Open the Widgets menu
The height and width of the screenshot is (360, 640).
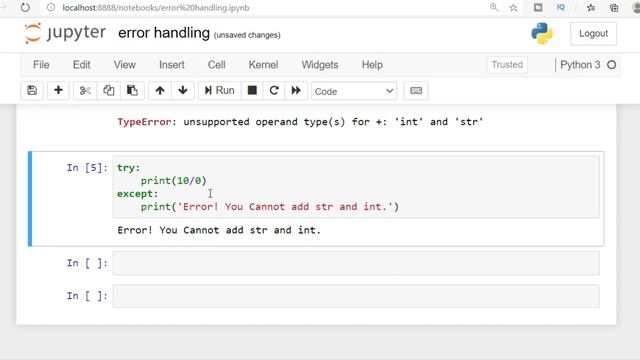320,65
